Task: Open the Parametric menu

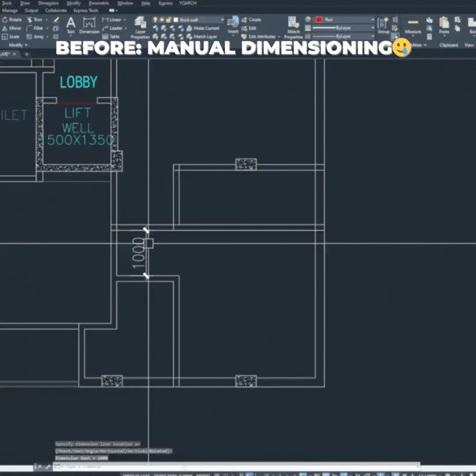Action: pyautogui.click(x=99, y=3)
